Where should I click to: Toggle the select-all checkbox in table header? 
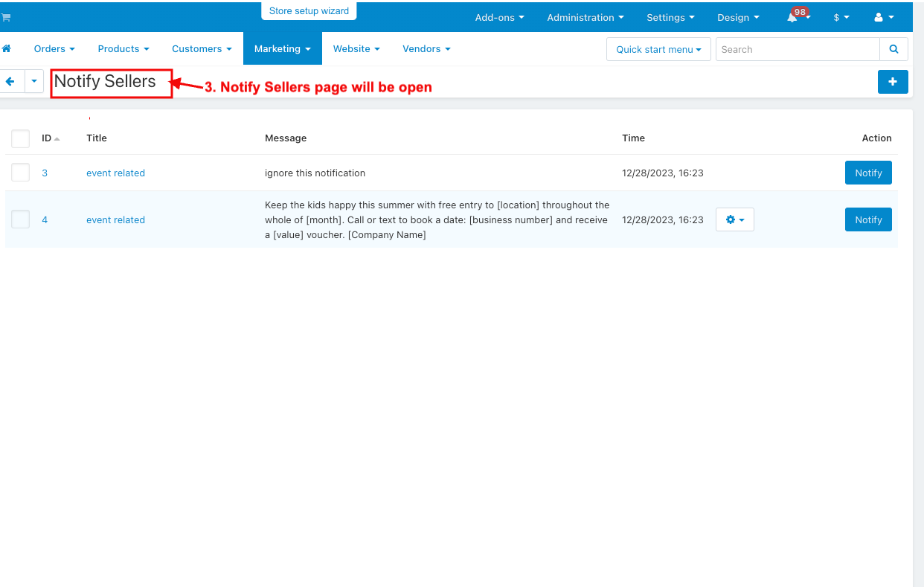pyautogui.click(x=20, y=138)
